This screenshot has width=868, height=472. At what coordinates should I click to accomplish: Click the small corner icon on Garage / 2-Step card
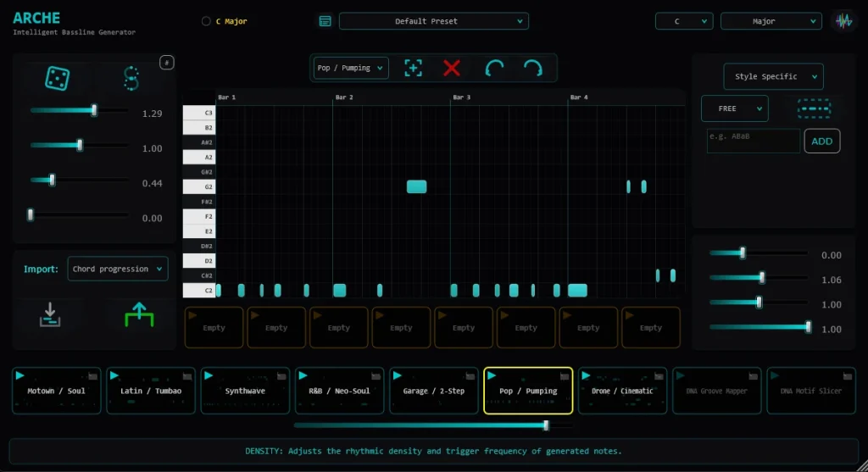pos(470,376)
